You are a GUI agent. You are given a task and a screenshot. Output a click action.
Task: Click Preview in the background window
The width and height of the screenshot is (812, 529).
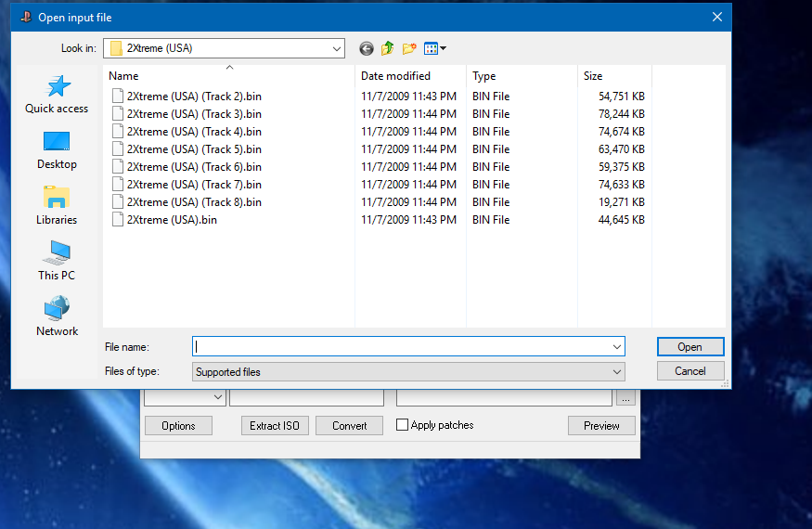[601, 425]
